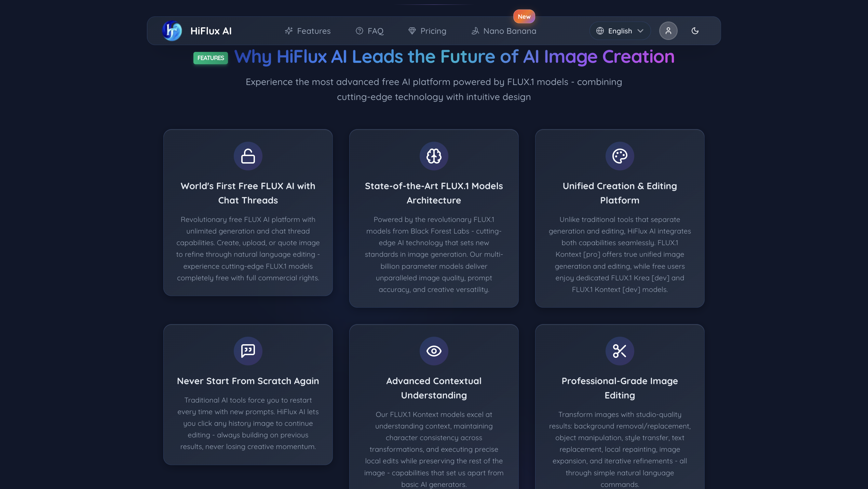
Task: Click the paragraph starting 'Powered by the revolutionary FLUX.1'
Action: [434, 254]
